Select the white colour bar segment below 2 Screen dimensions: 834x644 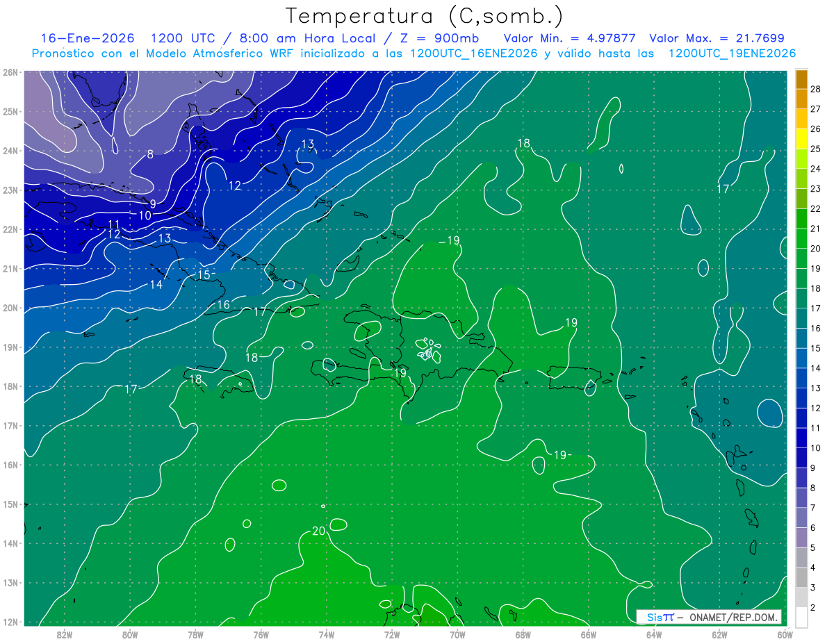click(x=801, y=617)
